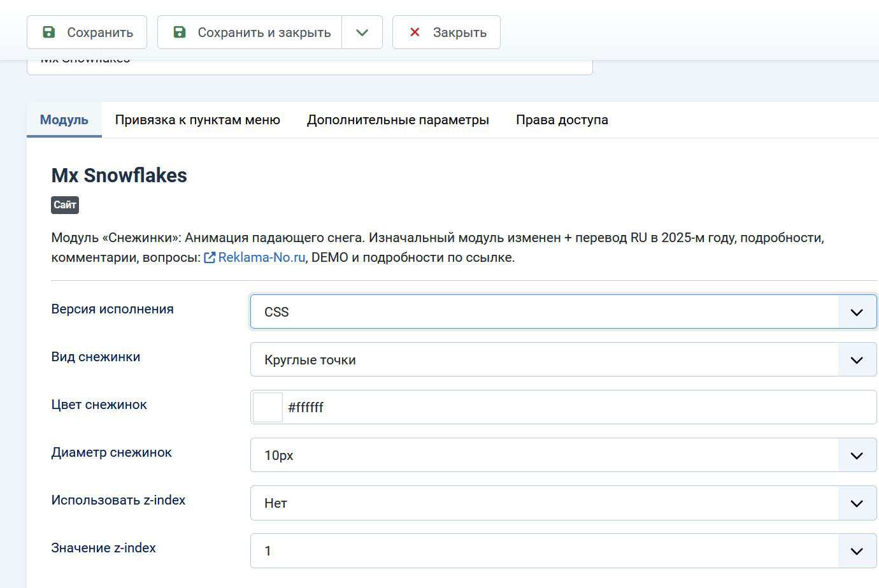Click the Mx Snowflakes heading
This screenshot has height=588, width=879.
click(119, 175)
